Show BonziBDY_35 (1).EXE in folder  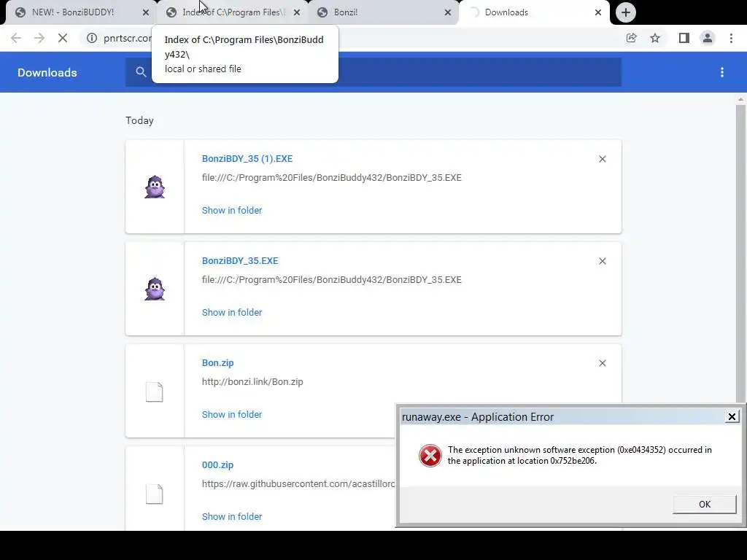click(x=232, y=211)
